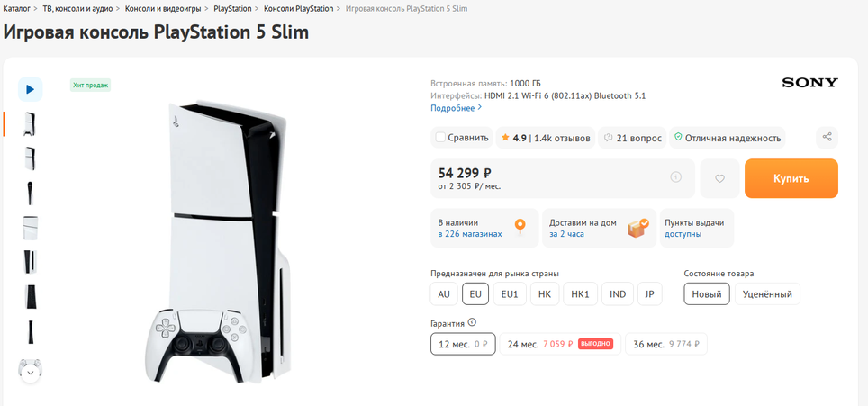
Task: Go to Консоли и видеоигры breadcrumb
Action: 163,8
